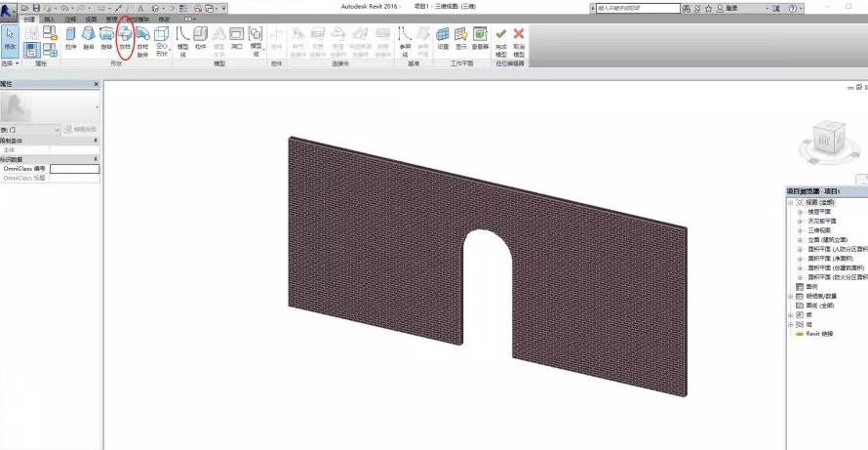Screen dimensions: 868x450
Task: Expand the 楼层平面 tree node
Action: coord(800,211)
